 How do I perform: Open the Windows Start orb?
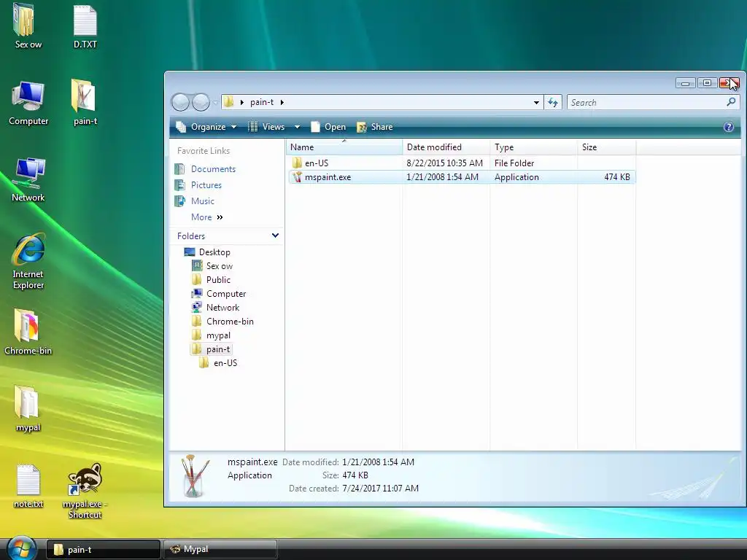coord(21,548)
